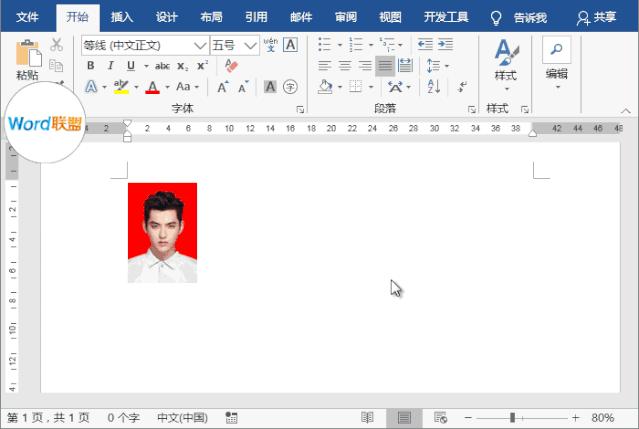Click the enclosed character icon
The height and width of the screenshot is (429, 639).
(290, 87)
